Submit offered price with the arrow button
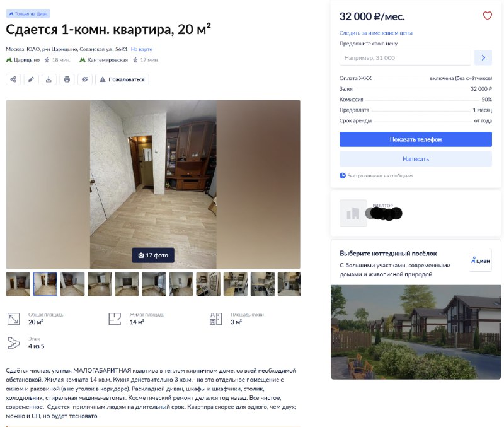The image size is (504, 427). click(x=483, y=58)
